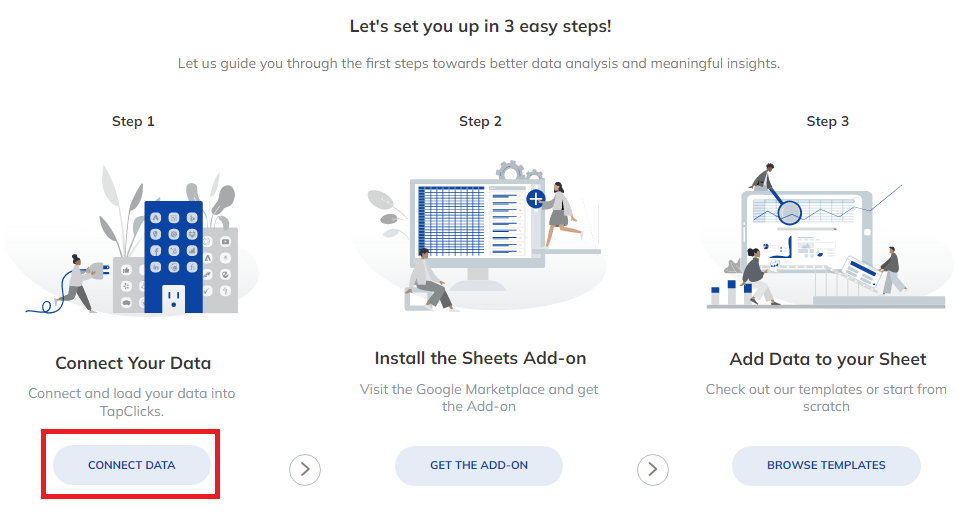Click the Connect Your Data heading

pos(133,363)
